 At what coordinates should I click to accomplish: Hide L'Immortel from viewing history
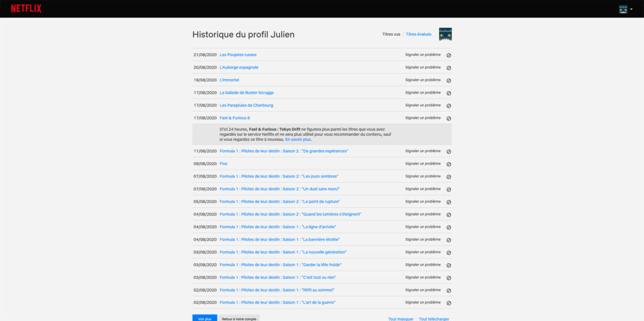click(x=448, y=80)
